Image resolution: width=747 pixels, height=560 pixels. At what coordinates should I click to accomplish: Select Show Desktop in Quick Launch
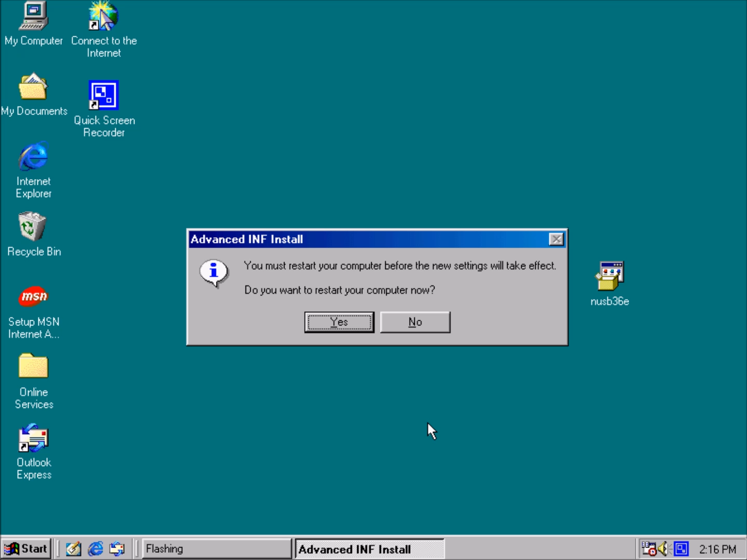(x=74, y=549)
